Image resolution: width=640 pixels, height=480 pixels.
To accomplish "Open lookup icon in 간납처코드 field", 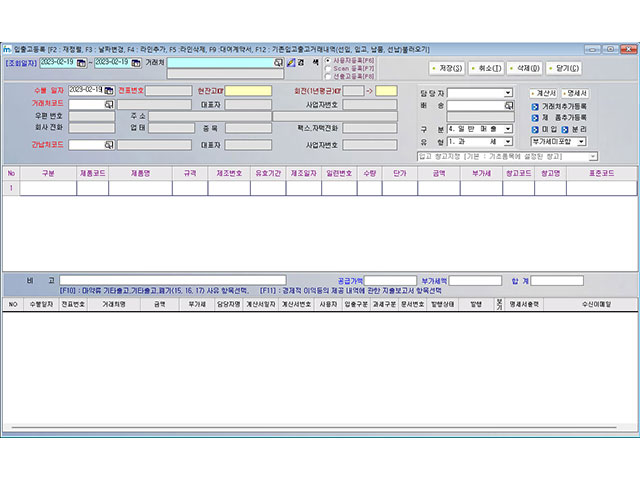I will point(109,145).
